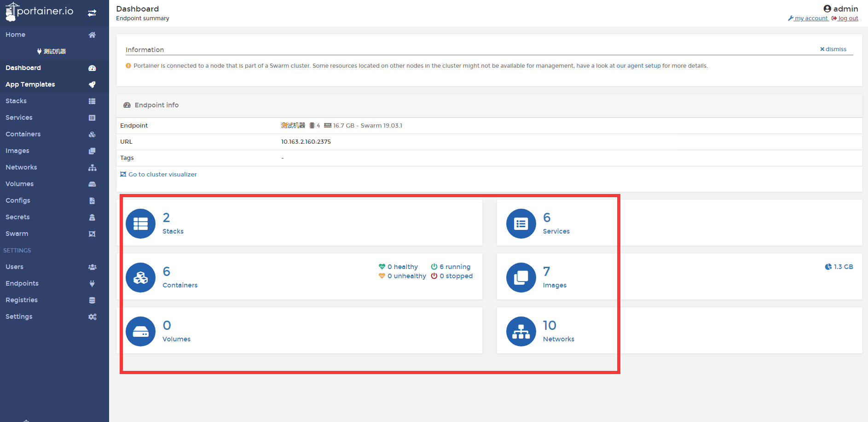Select the 测试机器 endpoint name in sidebar

(x=52, y=51)
